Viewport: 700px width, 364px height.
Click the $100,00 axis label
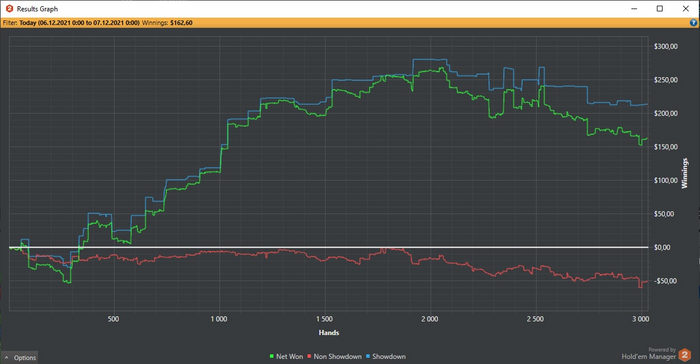pyautogui.click(x=666, y=180)
